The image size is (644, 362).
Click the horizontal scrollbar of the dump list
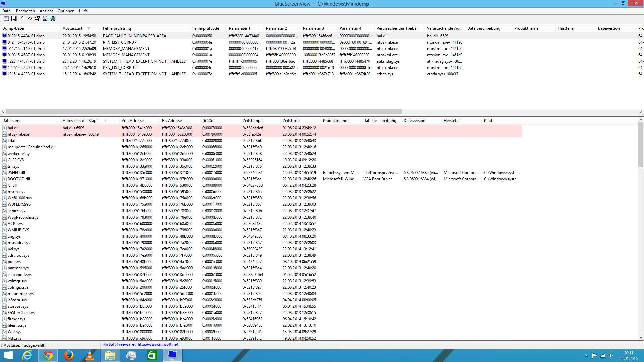(x=204, y=112)
